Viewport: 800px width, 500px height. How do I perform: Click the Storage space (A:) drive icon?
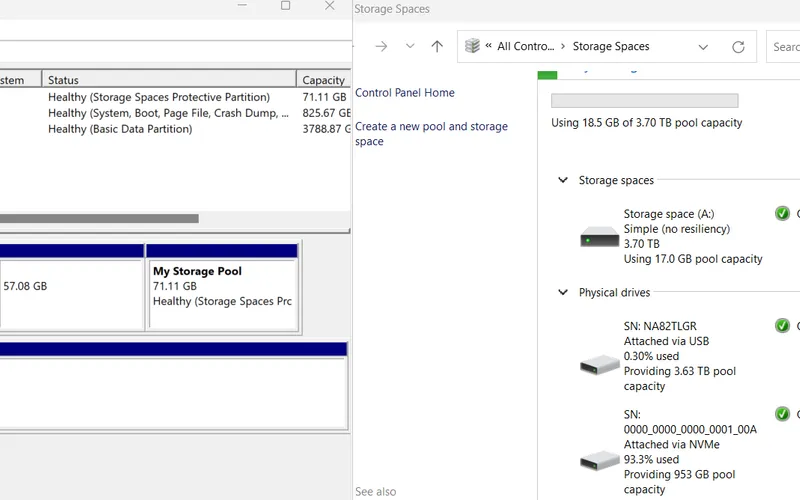pyautogui.click(x=600, y=238)
